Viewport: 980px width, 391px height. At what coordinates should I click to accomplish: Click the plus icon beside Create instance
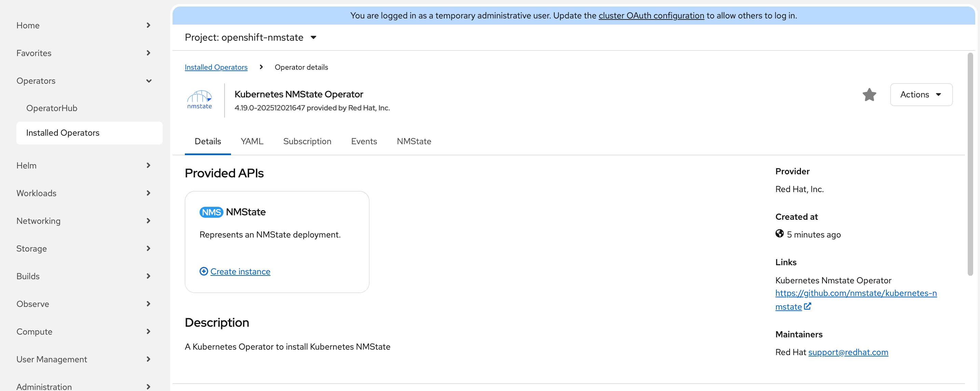204,271
